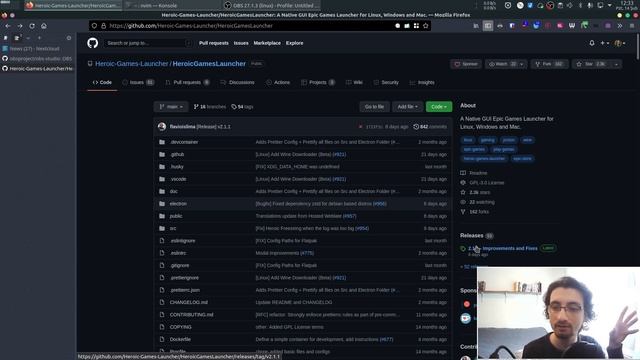Switch to Konsole window in taskbar

[x=172, y=5]
